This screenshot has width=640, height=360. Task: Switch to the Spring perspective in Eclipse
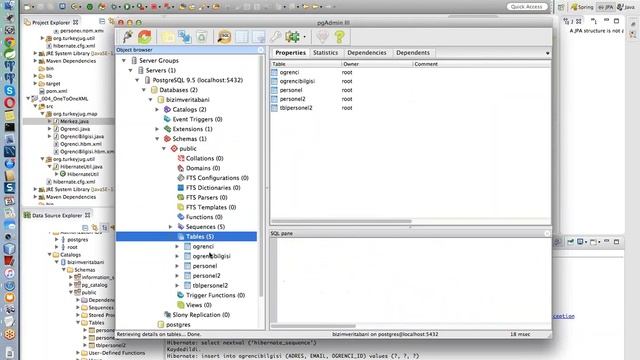click(x=582, y=7)
